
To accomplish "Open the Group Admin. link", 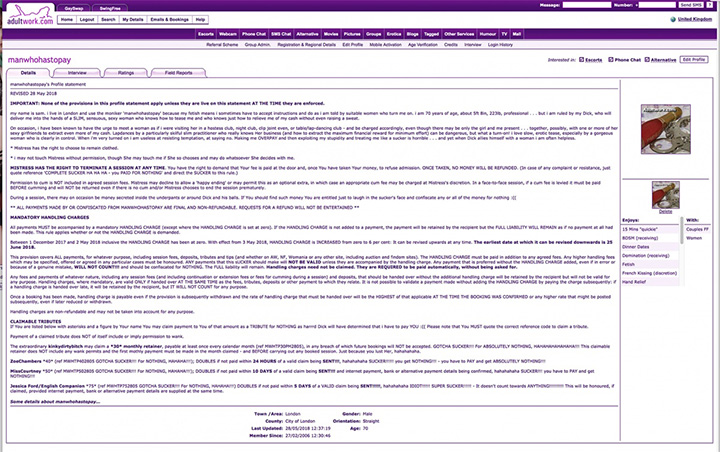I will (258, 45).
